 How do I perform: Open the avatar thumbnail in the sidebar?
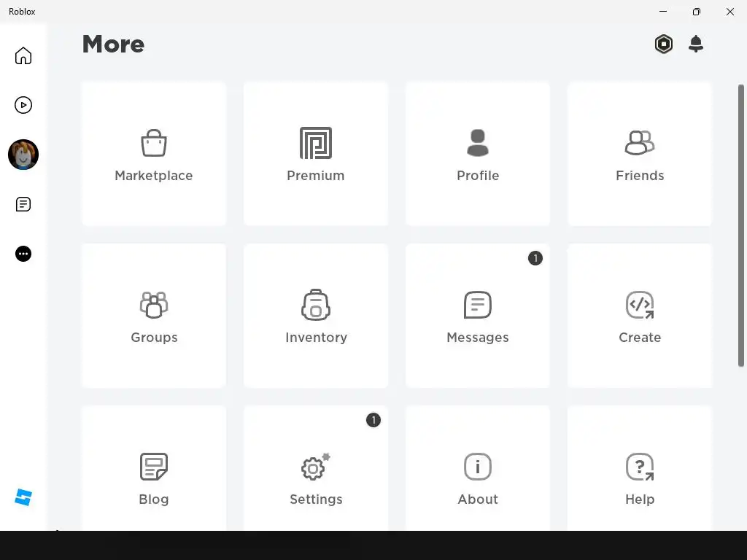coord(23,155)
